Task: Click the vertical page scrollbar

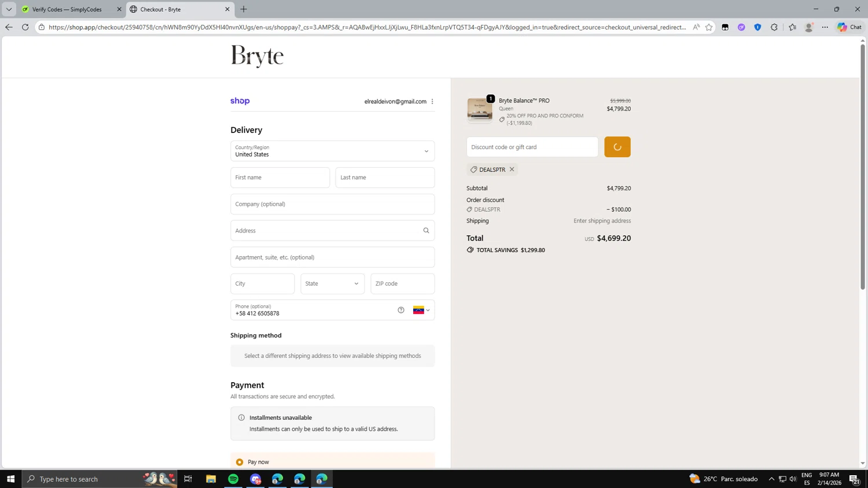Action: click(x=863, y=167)
